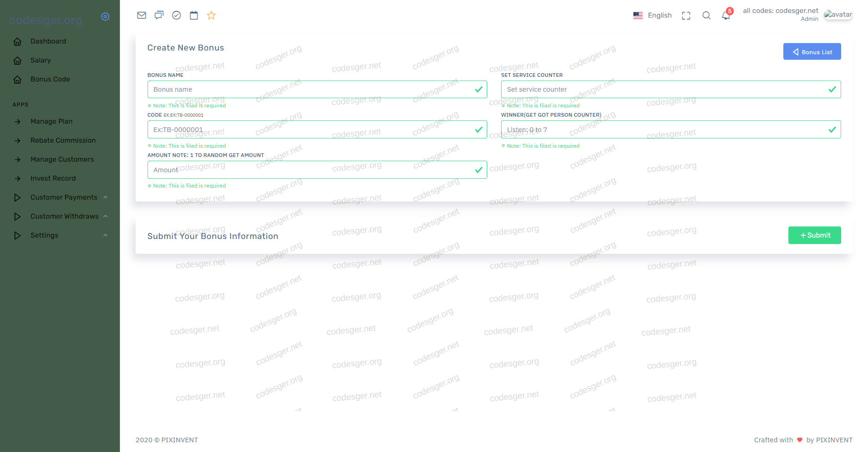Screen dimensions: 868x452
Task: Open Bonus Code sidebar item
Action: click(x=50, y=79)
